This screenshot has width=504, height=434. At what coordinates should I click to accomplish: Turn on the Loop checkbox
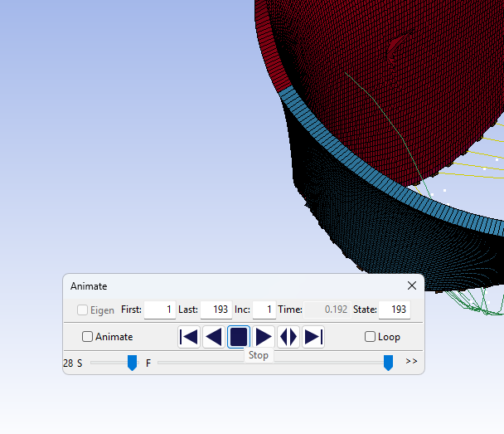pos(371,337)
